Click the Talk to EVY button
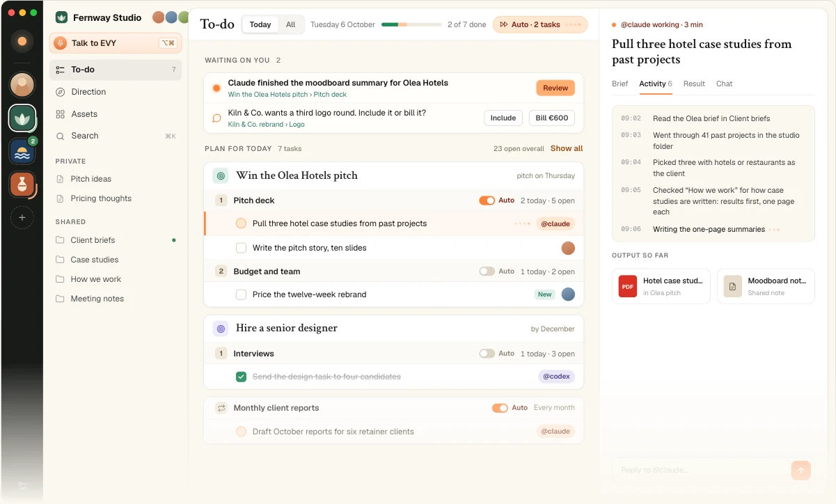836x504 pixels. (116, 43)
